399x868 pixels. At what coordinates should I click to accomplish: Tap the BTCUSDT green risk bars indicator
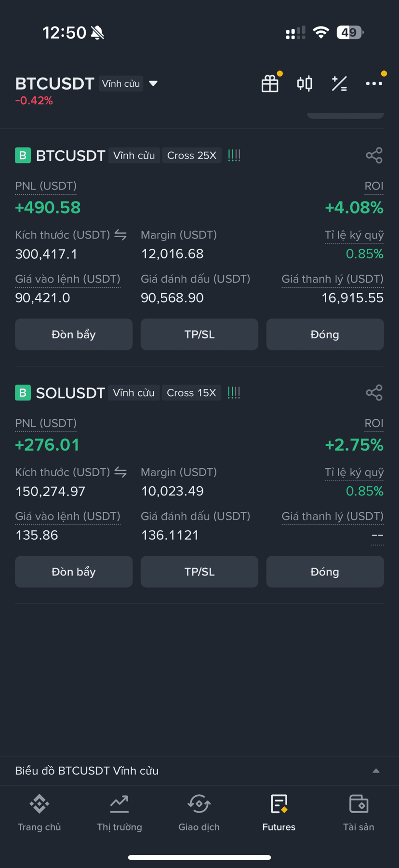(x=234, y=155)
